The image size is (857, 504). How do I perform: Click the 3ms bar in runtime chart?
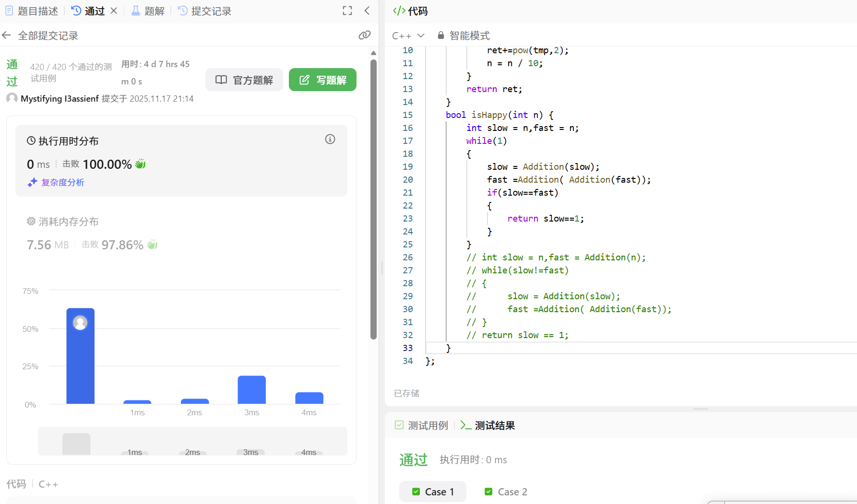251,390
